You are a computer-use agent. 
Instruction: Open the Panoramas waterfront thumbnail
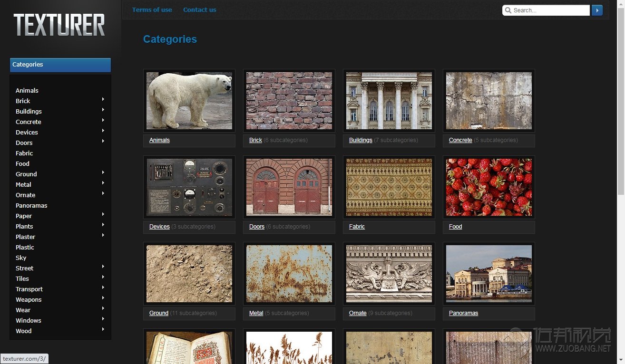pyautogui.click(x=488, y=274)
